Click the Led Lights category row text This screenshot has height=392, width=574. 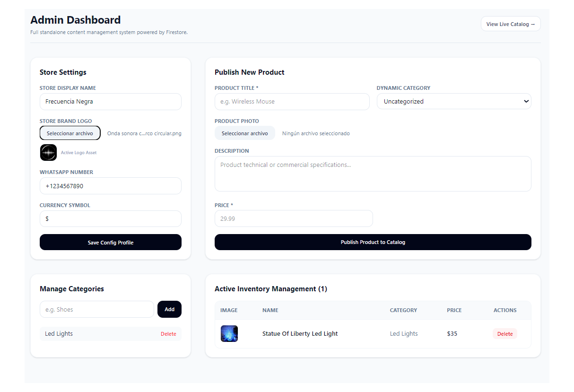tap(59, 333)
